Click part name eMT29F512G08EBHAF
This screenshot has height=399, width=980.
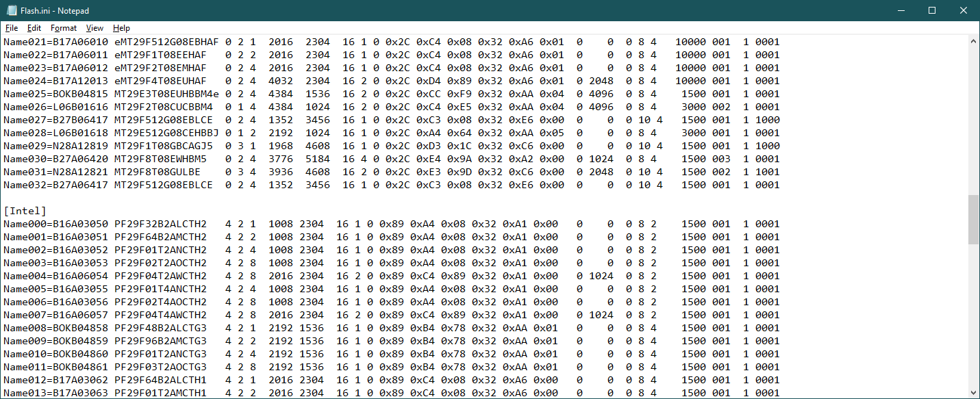pos(166,42)
